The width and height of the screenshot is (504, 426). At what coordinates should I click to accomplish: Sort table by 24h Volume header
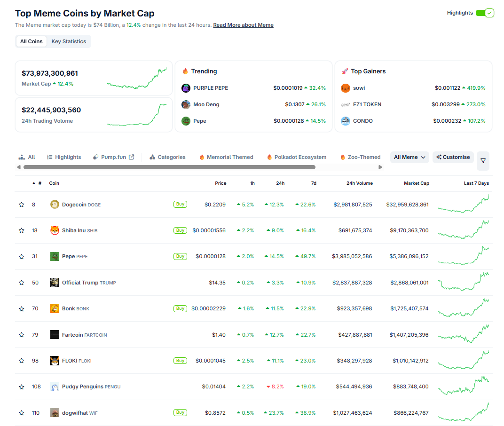pyautogui.click(x=359, y=183)
